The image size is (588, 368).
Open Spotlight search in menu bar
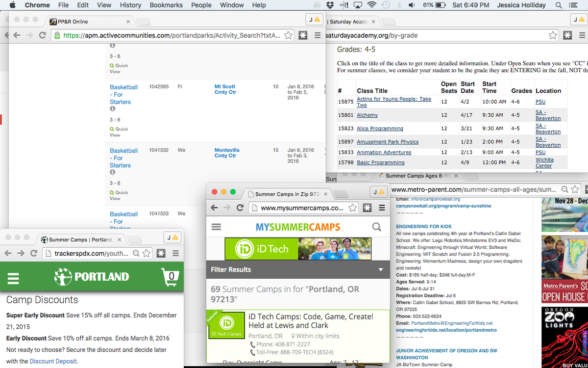(x=559, y=5)
